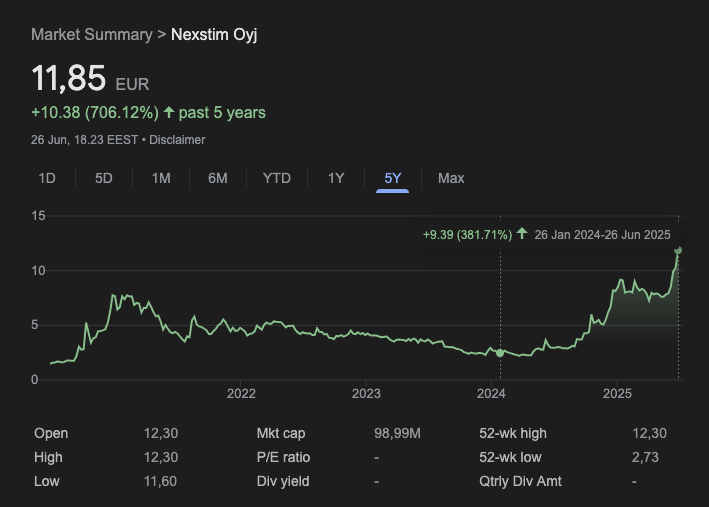Show the 1M price chart
The width and height of the screenshot is (709, 507).
click(161, 178)
